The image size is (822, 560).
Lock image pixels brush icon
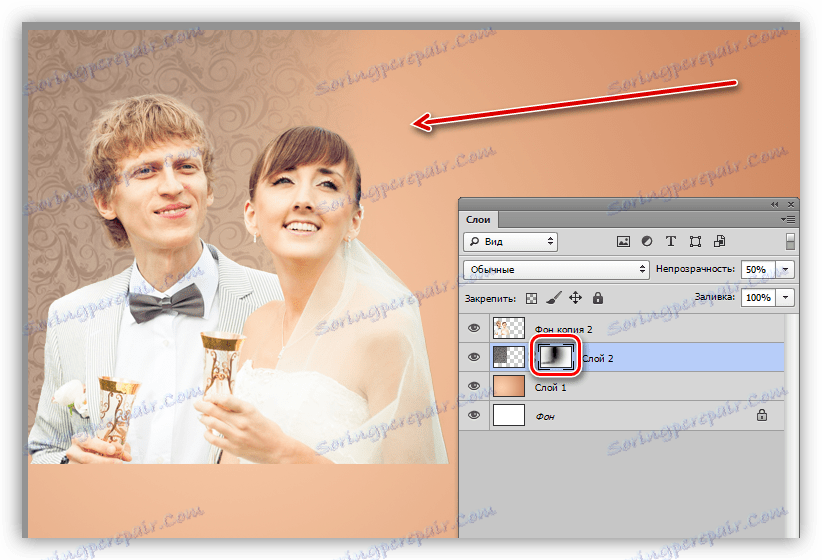click(554, 298)
